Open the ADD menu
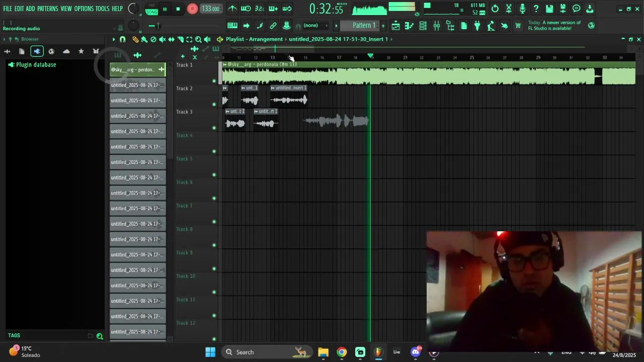Screen dimensions: 644x362 coord(31,9)
